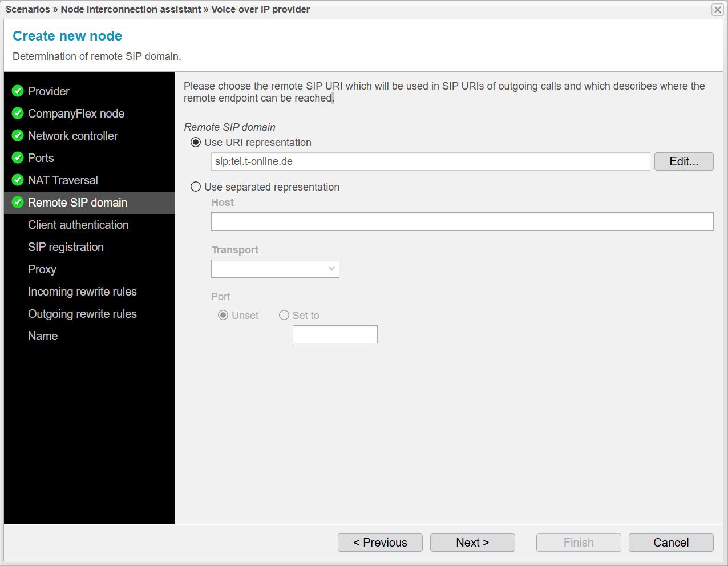
Task: Open the Transport dropdown list
Action: (x=275, y=269)
